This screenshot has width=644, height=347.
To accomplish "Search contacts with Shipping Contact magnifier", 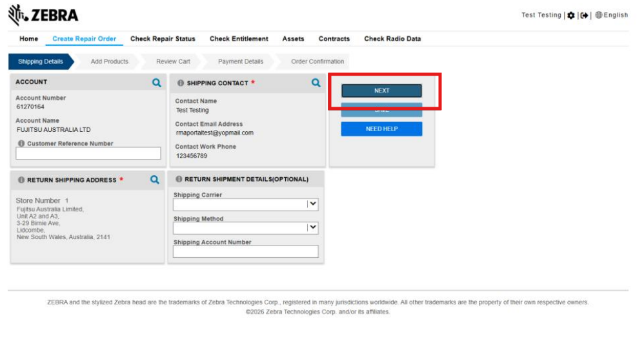I will point(316,83).
